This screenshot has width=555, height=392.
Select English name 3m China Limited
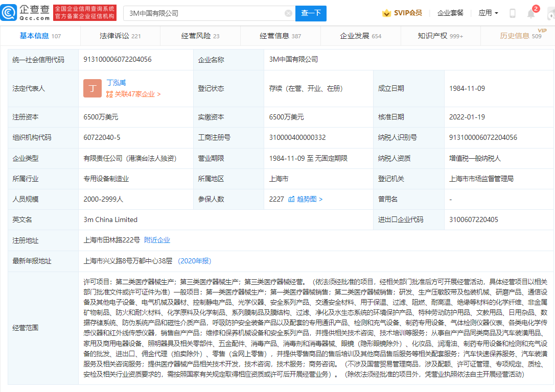tap(110, 219)
